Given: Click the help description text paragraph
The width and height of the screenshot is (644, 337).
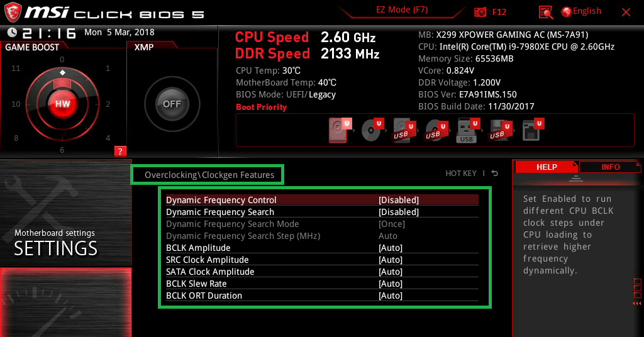Looking at the screenshot, I should [x=568, y=235].
